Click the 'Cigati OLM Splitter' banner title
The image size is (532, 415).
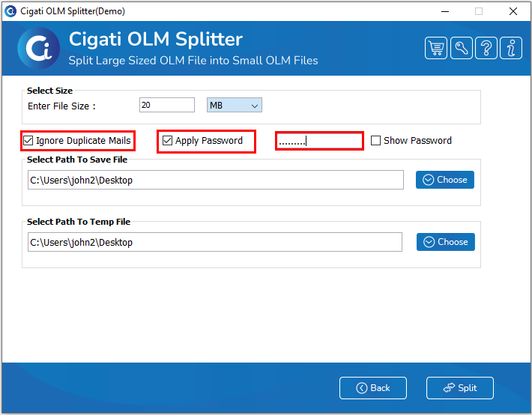pyautogui.click(x=156, y=39)
